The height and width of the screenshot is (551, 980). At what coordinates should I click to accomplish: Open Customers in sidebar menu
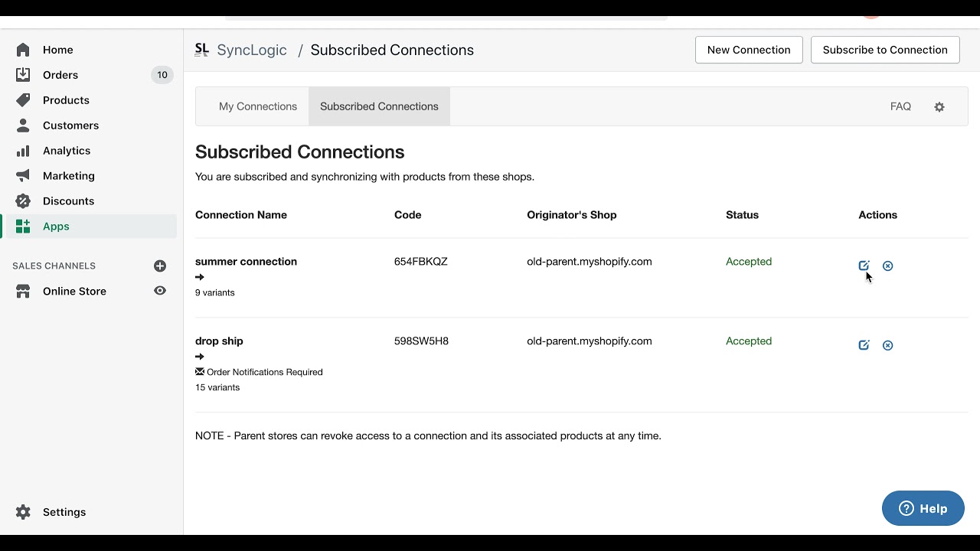pos(70,126)
